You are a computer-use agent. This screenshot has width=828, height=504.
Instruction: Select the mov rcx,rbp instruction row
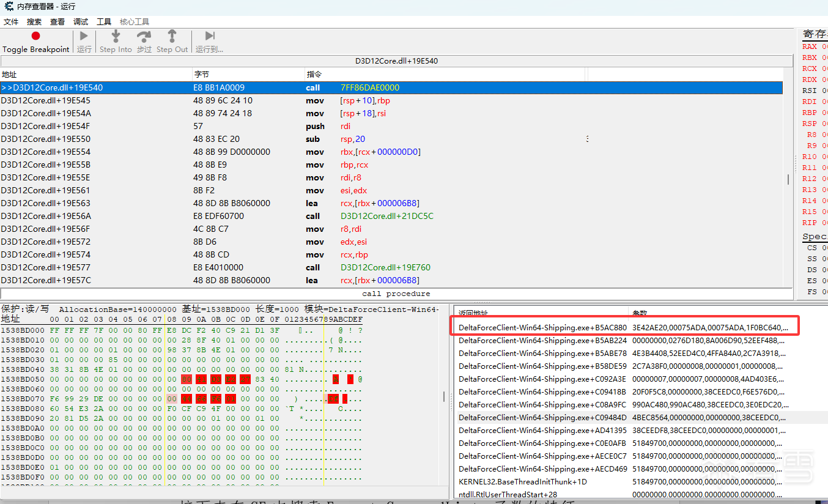tap(391, 254)
